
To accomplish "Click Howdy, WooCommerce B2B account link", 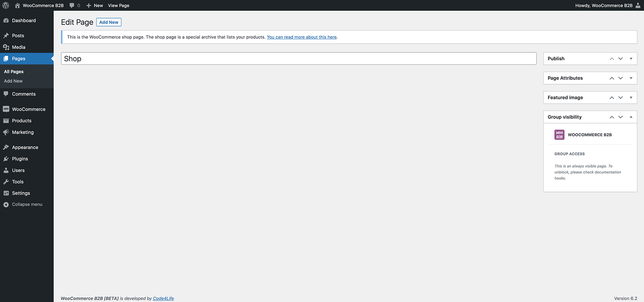I will [x=604, y=5].
